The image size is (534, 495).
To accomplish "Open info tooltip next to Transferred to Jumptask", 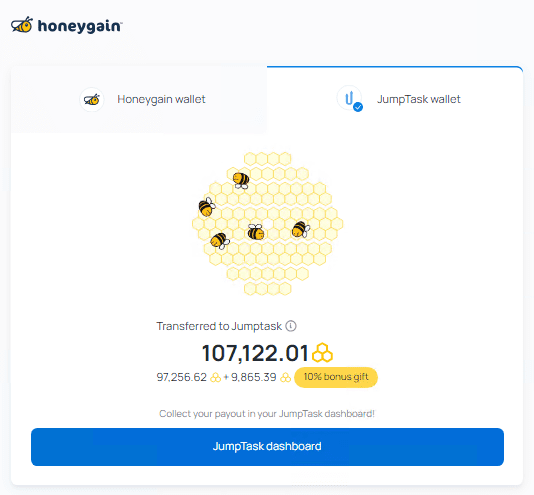I will pyautogui.click(x=291, y=326).
